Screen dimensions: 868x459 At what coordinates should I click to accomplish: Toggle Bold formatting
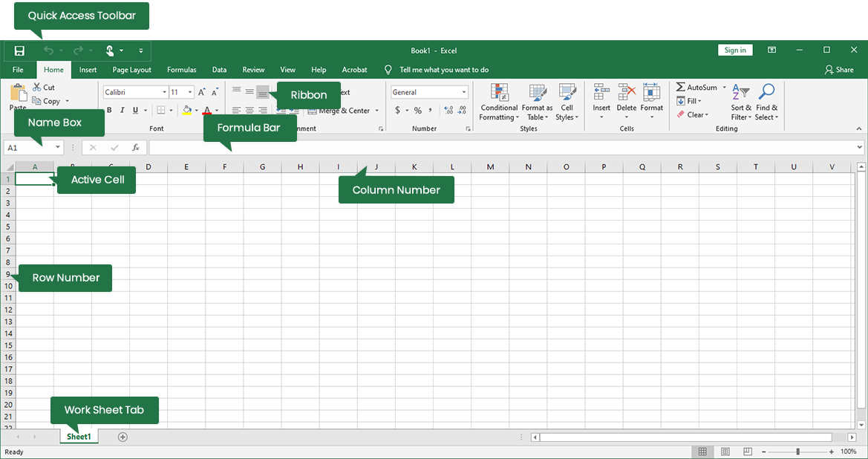[109, 111]
